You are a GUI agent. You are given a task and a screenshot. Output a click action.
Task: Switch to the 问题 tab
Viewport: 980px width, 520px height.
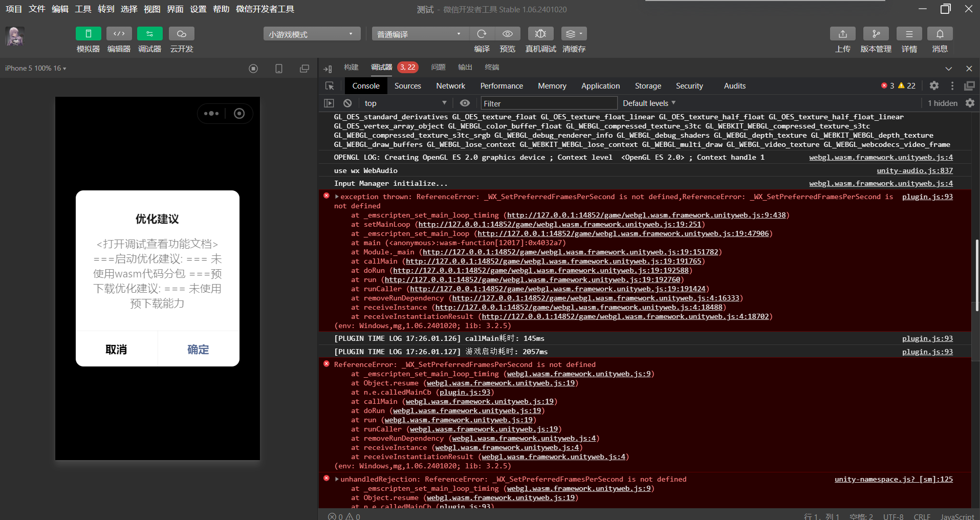coord(438,68)
